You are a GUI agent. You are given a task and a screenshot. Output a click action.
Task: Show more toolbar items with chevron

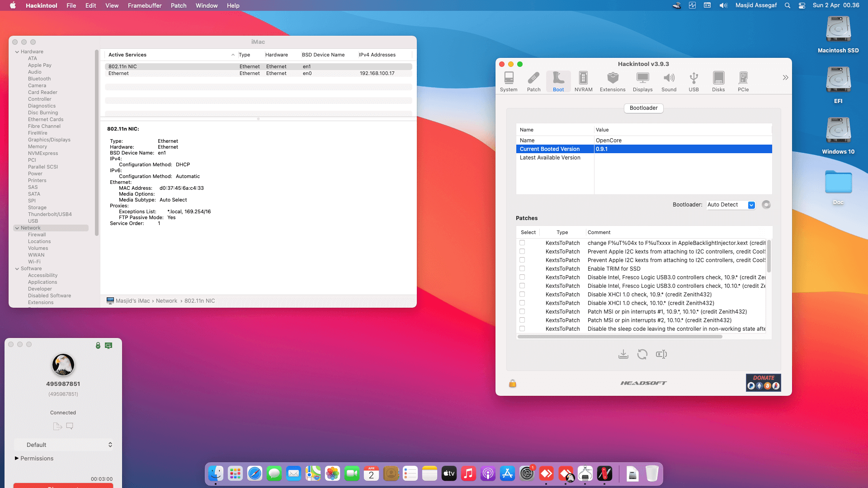pyautogui.click(x=785, y=78)
